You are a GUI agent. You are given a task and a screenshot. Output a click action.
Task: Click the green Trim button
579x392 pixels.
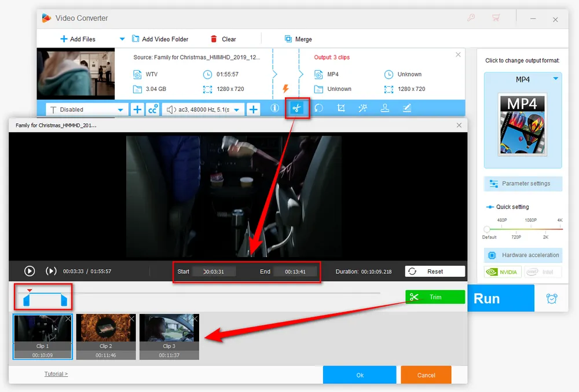click(435, 297)
